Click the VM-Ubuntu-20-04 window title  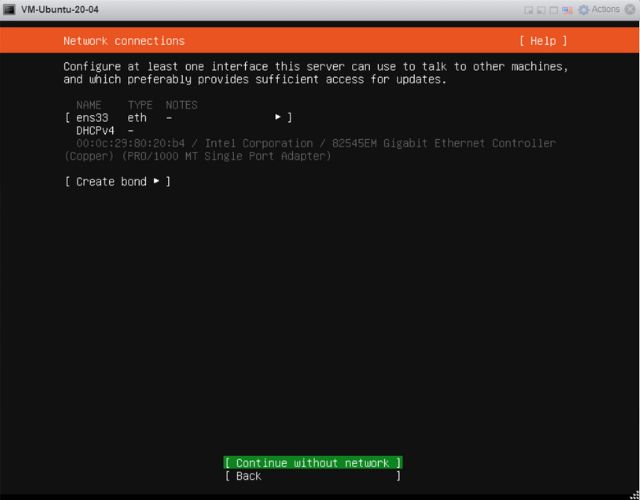click(60, 9)
